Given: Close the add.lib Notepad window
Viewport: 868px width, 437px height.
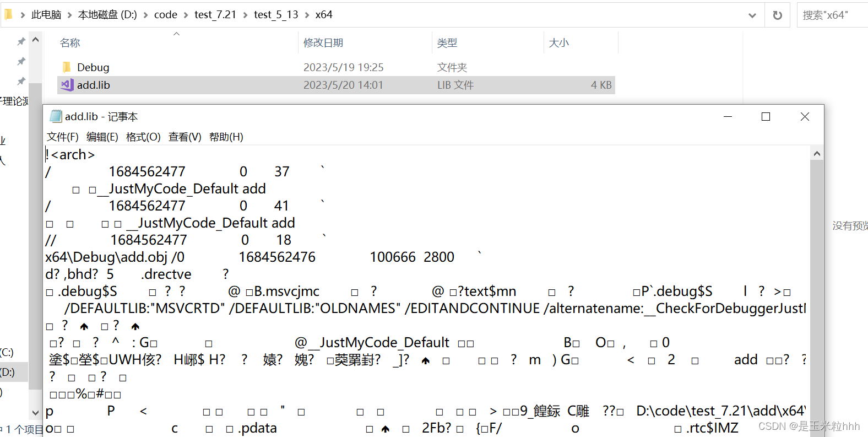Looking at the screenshot, I should [x=805, y=116].
